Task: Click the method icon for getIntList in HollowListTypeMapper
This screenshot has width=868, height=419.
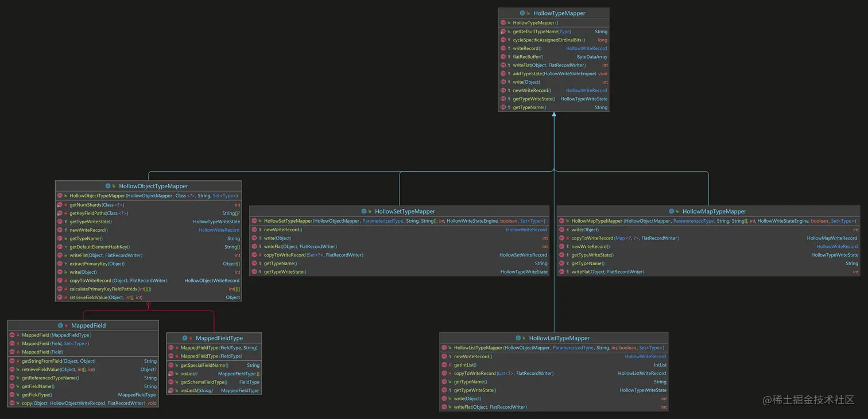Action: 444,364
